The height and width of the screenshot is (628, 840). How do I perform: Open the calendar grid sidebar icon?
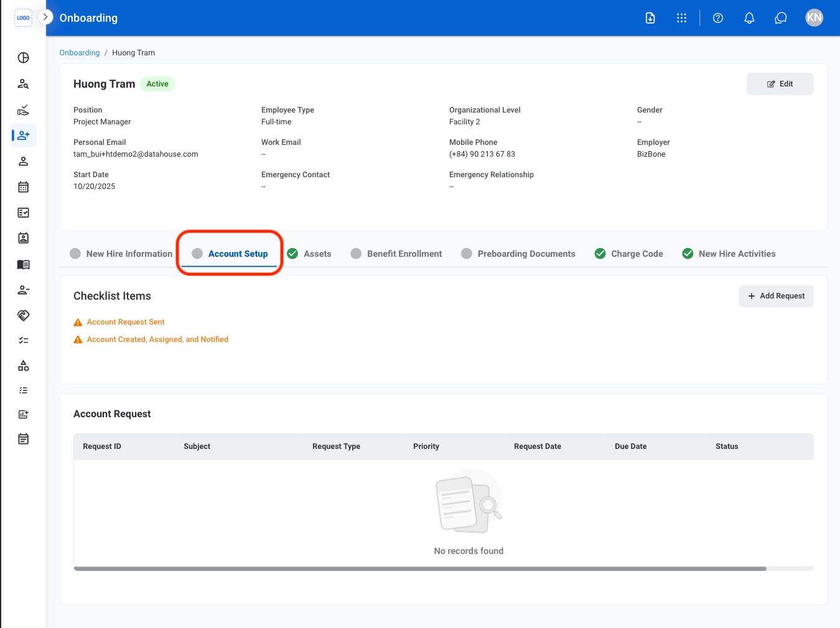click(24, 187)
